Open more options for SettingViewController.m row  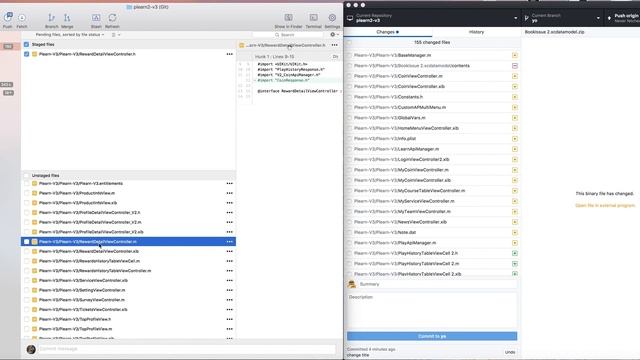230,290
